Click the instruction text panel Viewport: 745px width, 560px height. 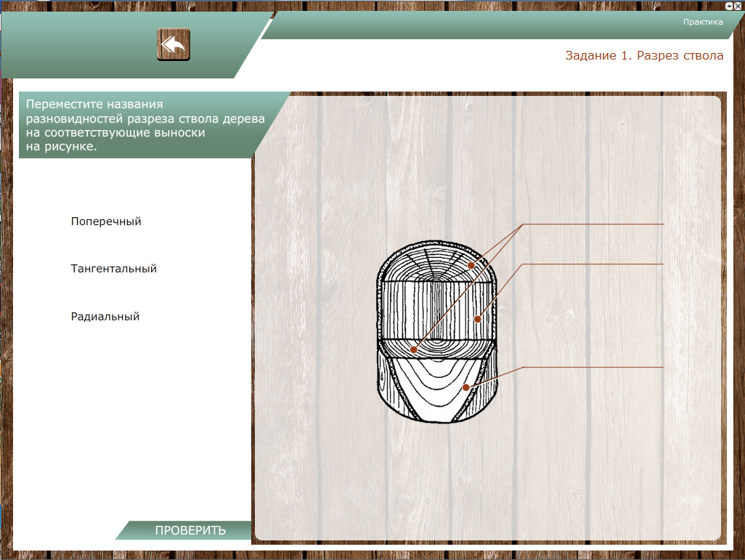coord(145,124)
